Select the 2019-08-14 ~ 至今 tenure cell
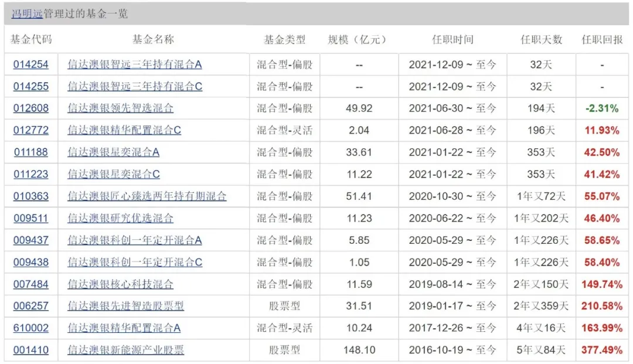The image size is (633, 364). pyautogui.click(x=452, y=284)
